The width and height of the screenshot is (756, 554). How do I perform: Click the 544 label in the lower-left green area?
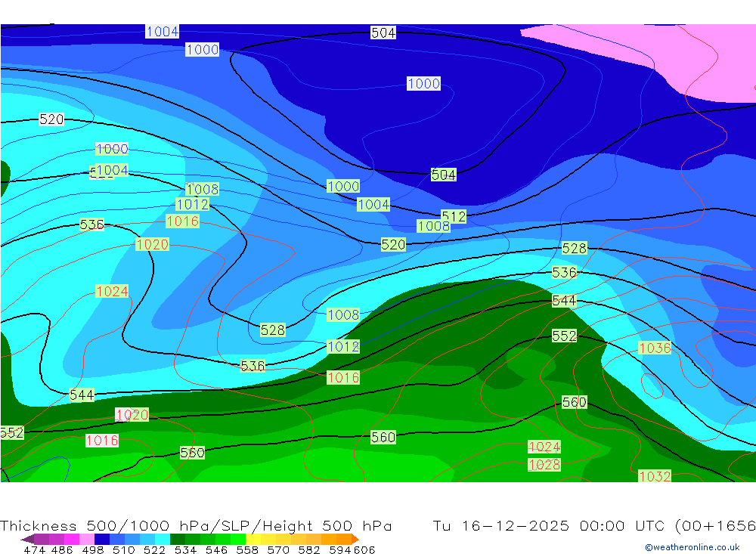(82, 395)
